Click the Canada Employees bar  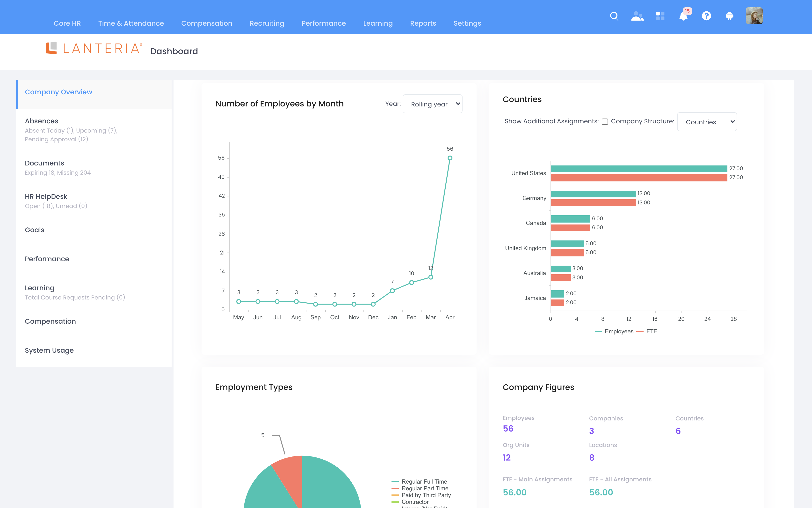[x=570, y=219]
